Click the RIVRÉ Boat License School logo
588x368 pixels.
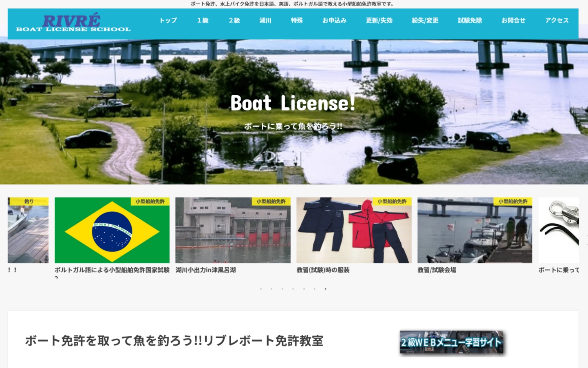point(73,22)
